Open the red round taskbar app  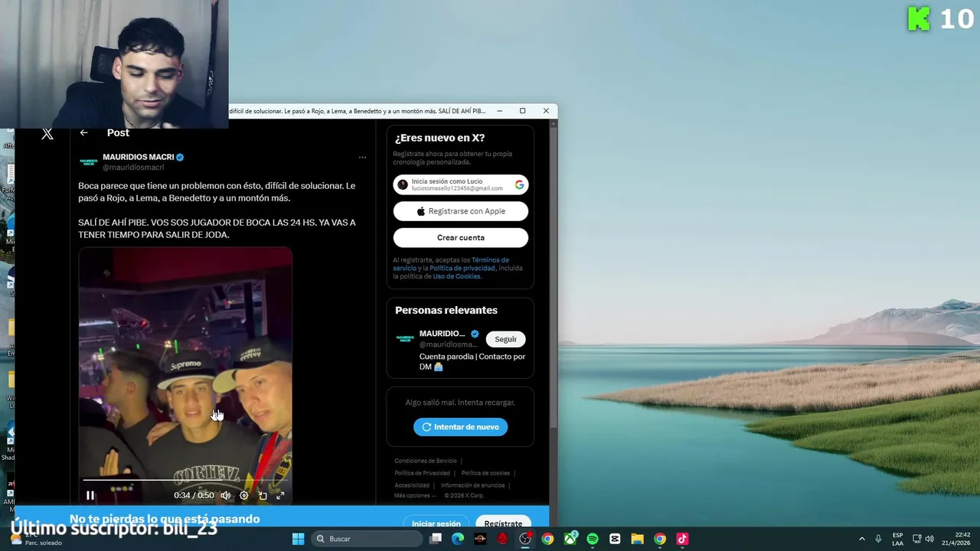pos(502,539)
